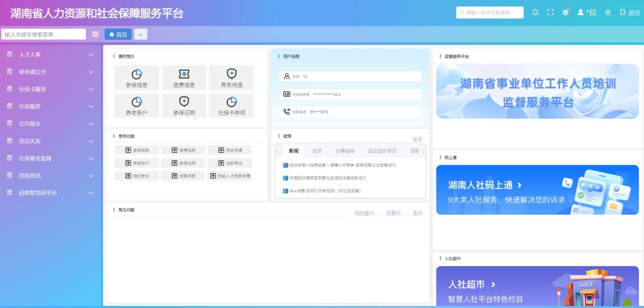This screenshot has width=644, height=308.
Task: Switch to 延迟退休专区 tab
Action: coord(382,151)
